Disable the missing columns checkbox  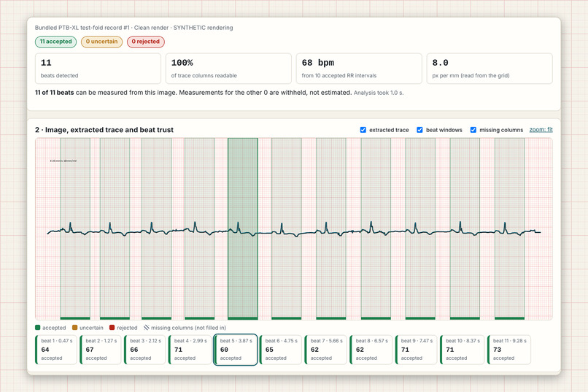click(x=473, y=130)
